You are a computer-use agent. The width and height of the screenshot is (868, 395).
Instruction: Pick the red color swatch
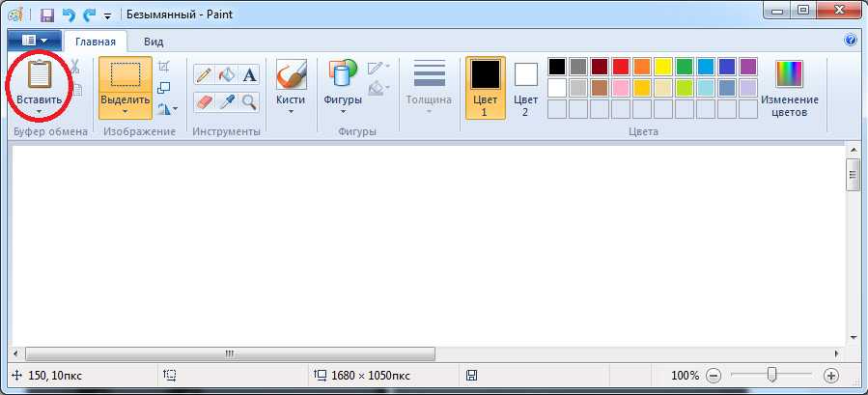coord(621,67)
